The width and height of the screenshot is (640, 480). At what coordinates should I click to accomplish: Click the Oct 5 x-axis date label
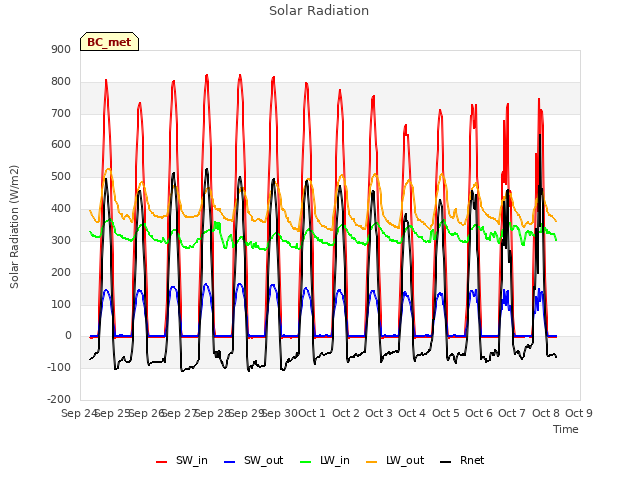point(446,413)
